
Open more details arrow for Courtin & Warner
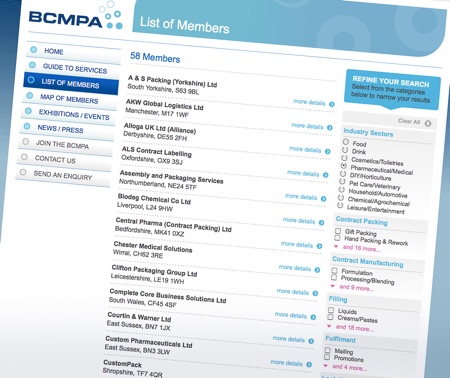click(x=311, y=341)
